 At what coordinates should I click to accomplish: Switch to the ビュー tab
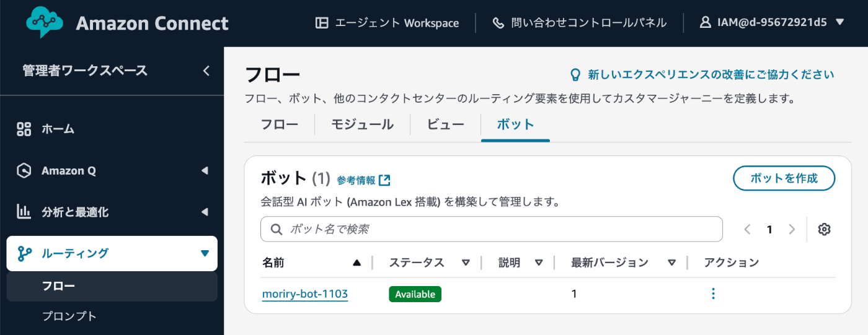(x=446, y=124)
